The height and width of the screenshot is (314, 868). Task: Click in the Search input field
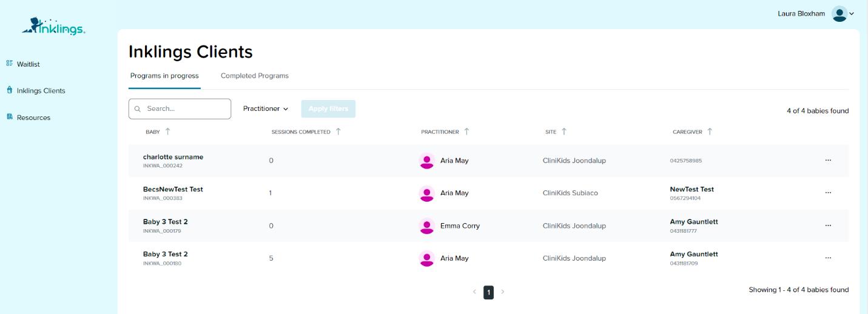(x=180, y=109)
